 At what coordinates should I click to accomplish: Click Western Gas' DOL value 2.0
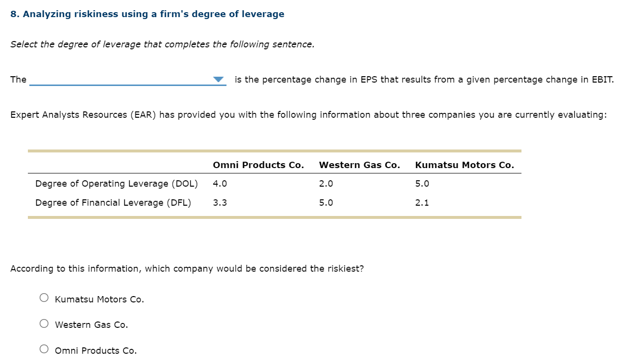coord(326,184)
